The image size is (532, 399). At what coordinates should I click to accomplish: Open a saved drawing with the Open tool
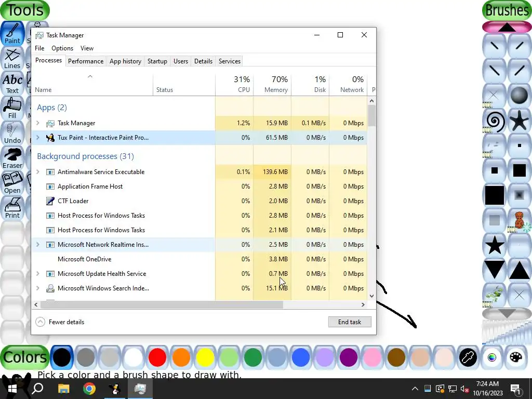(12, 183)
